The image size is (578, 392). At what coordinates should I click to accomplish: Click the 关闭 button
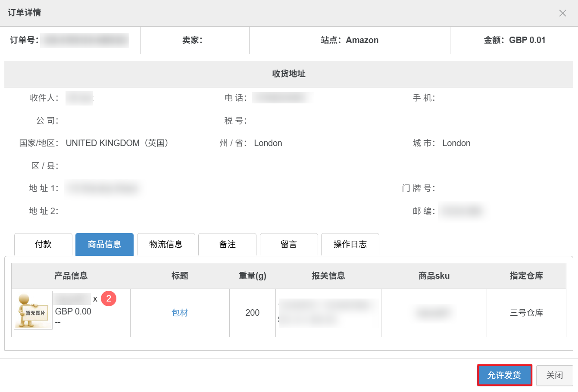pyautogui.click(x=554, y=375)
